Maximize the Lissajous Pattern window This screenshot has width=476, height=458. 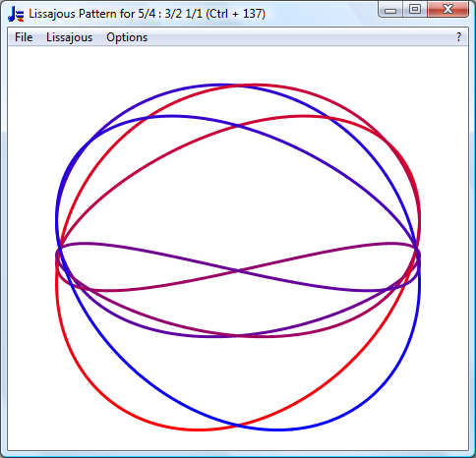coord(415,9)
